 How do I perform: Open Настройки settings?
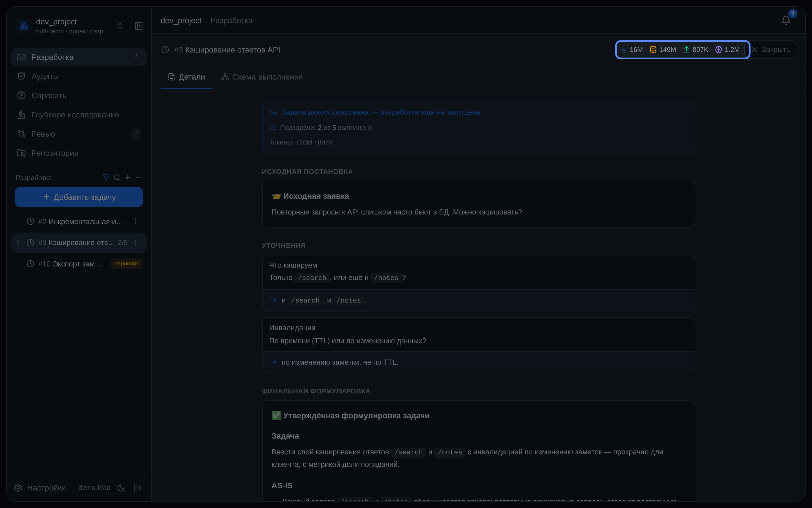[40, 487]
